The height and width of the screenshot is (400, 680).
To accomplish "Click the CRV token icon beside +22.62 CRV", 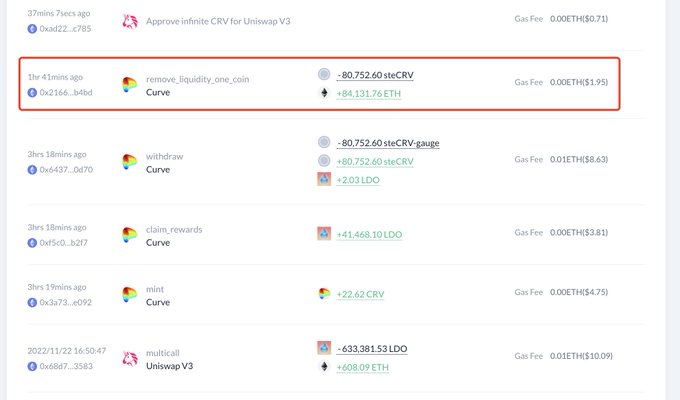I will coord(324,294).
